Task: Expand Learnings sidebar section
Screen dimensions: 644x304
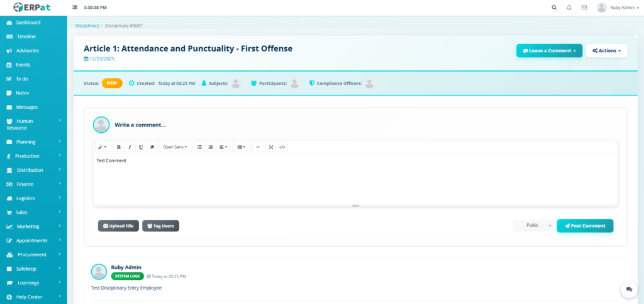Action: (x=33, y=283)
